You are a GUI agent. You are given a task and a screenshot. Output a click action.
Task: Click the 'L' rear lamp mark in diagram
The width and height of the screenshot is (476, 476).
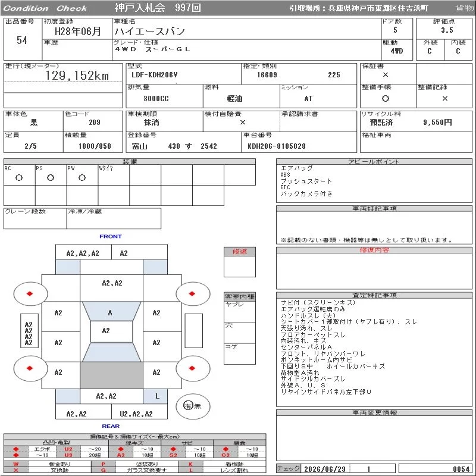(157, 396)
